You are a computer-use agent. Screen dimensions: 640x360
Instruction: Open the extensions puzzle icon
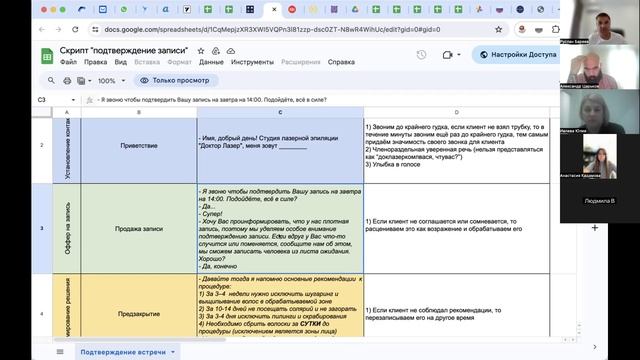coord(555,29)
